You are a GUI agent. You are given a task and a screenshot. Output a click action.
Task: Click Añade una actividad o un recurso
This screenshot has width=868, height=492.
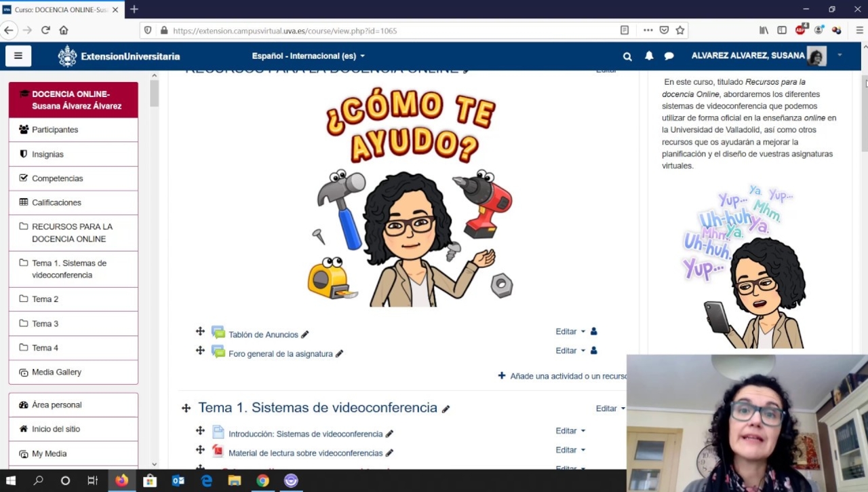(563, 376)
